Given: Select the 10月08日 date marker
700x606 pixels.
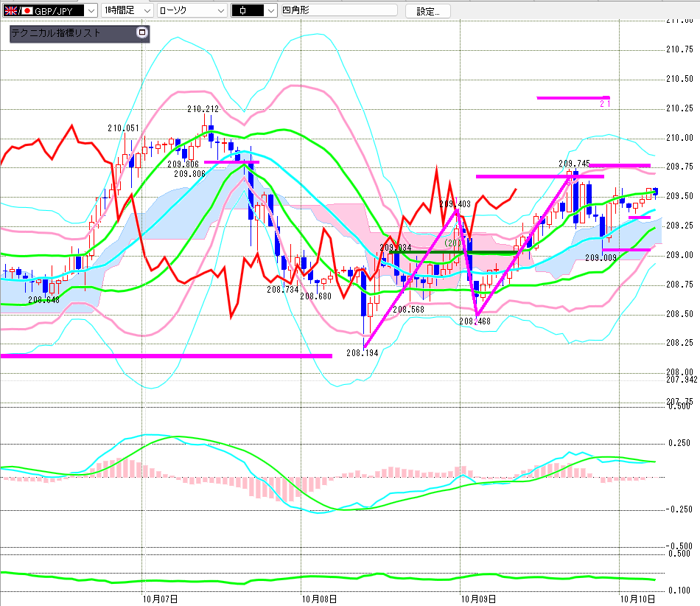Looking at the screenshot, I should tap(319, 599).
